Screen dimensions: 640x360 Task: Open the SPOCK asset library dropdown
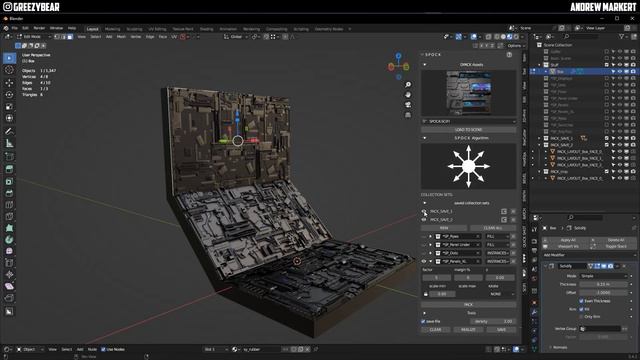pos(469,122)
